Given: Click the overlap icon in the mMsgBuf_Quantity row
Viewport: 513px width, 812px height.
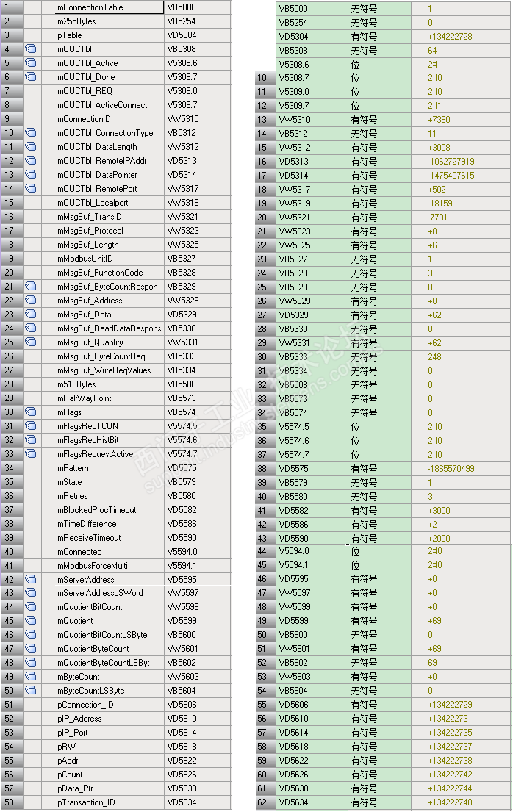Looking at the screenshot, I should 31,342.
